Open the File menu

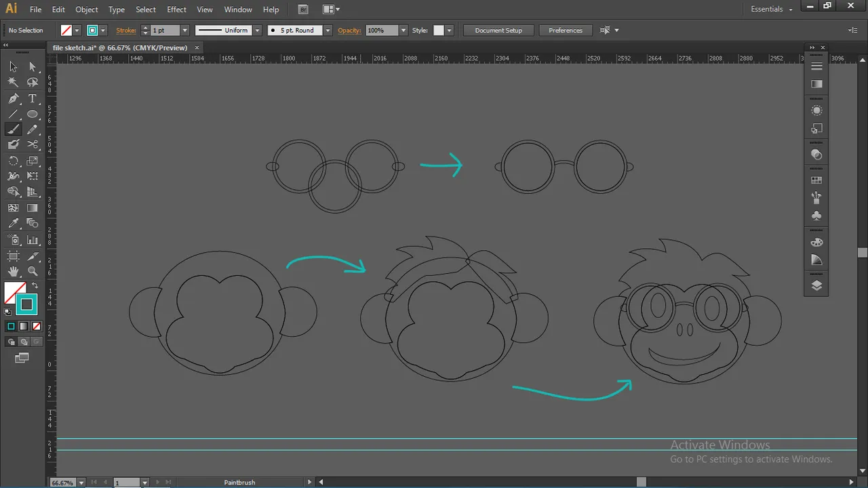35,9
